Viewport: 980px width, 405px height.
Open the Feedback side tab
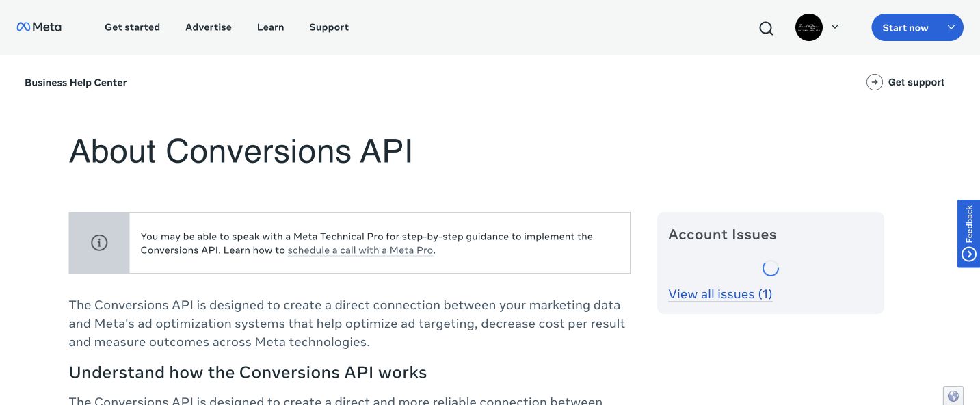coord(968,233)
